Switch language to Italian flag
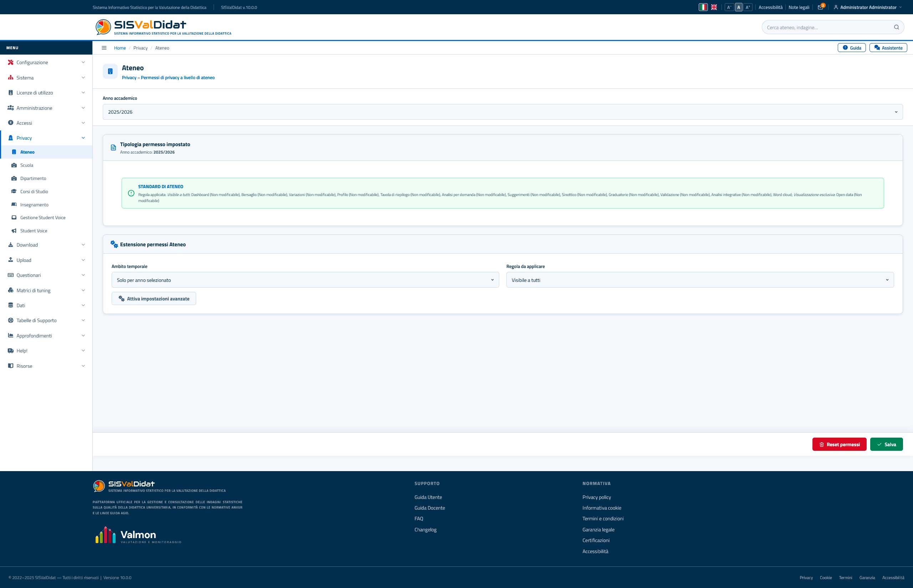The width and height of the screenshot is (913, 588). tap(703, 7)
